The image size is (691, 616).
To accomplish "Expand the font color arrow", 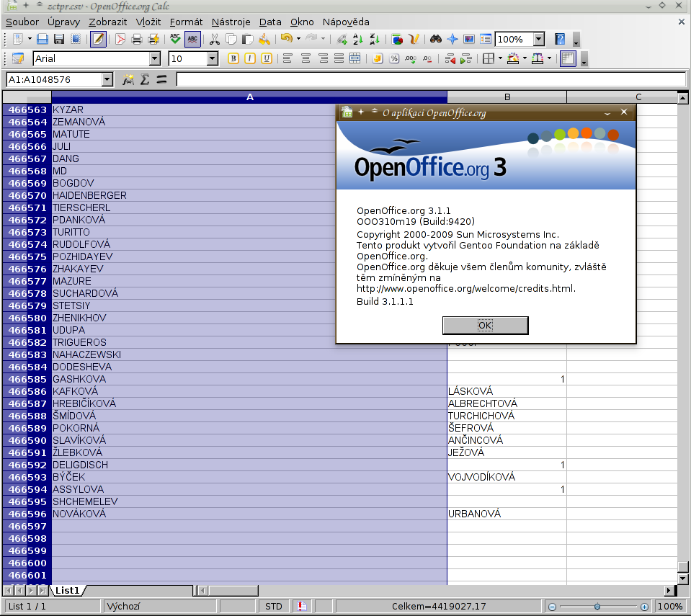I will click(x=549, y=58).
